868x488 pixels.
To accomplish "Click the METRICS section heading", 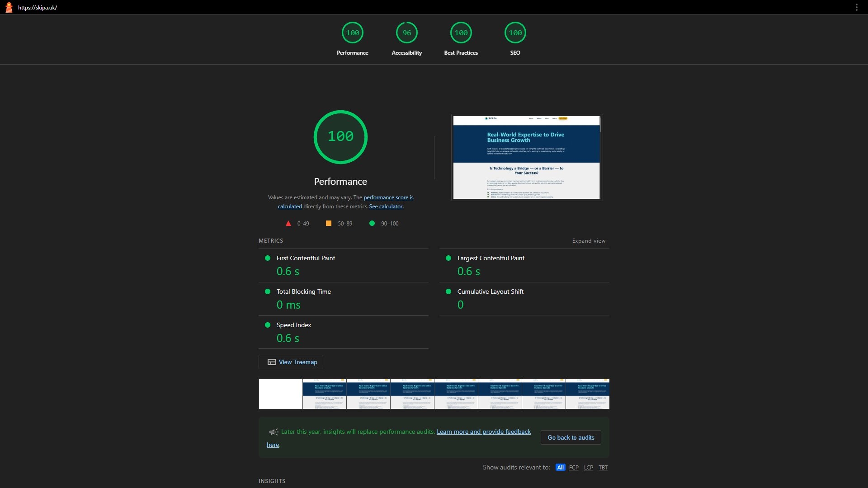I will 271,241.
